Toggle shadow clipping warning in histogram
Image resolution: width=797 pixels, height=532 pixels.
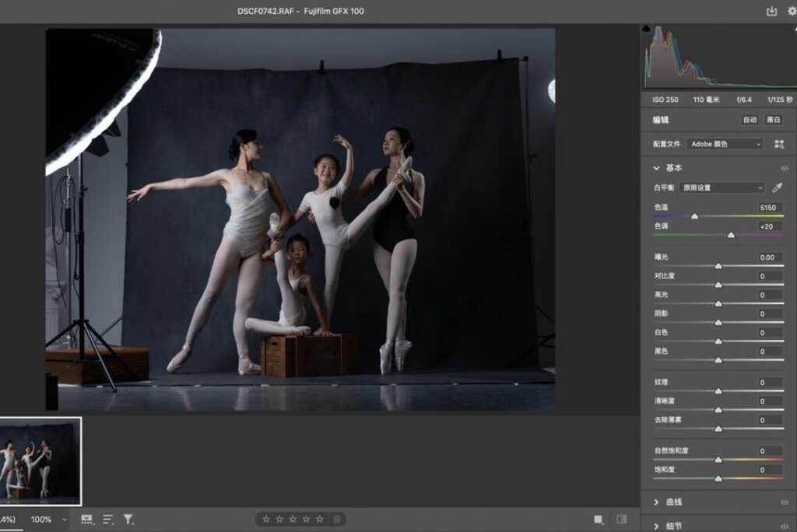[647, 29]
